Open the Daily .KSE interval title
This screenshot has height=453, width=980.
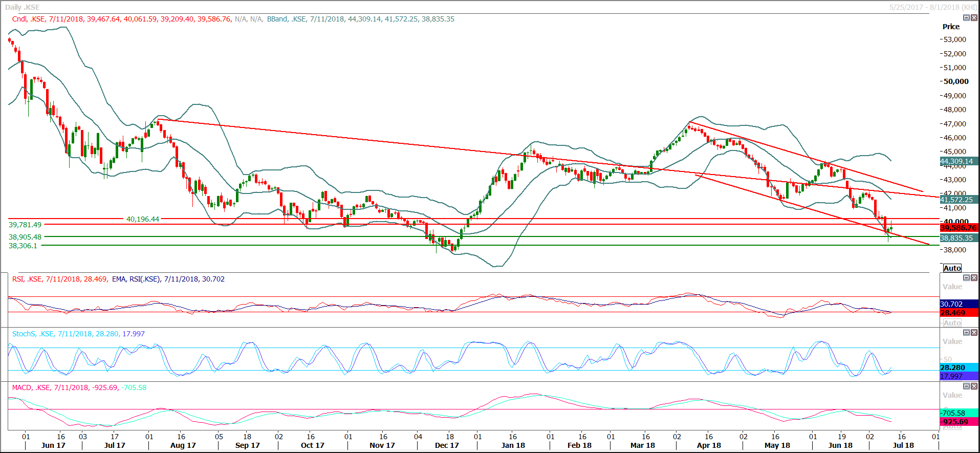point(22,7)
